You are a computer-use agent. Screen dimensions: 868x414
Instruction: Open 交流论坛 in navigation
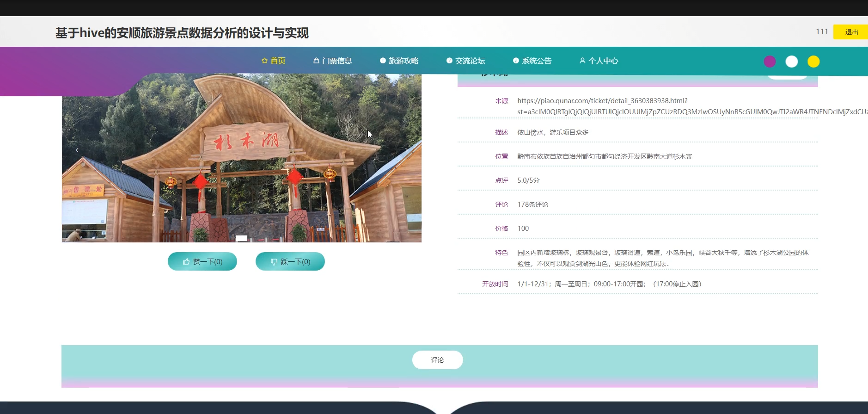click(x=466, y=61)
